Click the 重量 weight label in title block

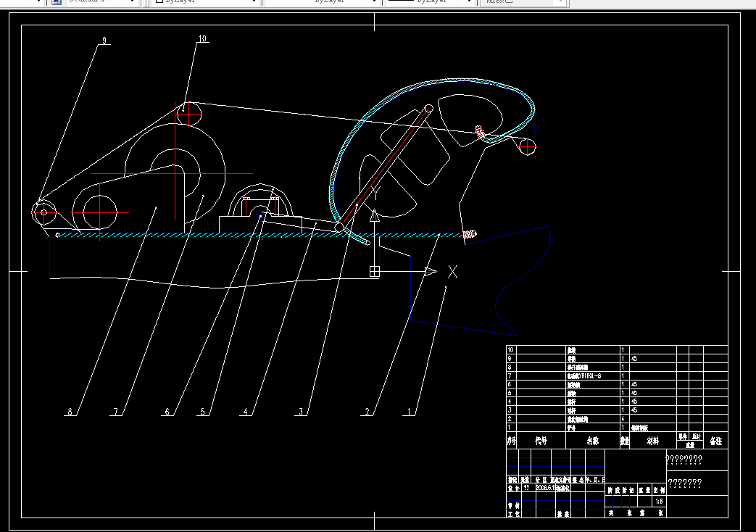[644, 490]
